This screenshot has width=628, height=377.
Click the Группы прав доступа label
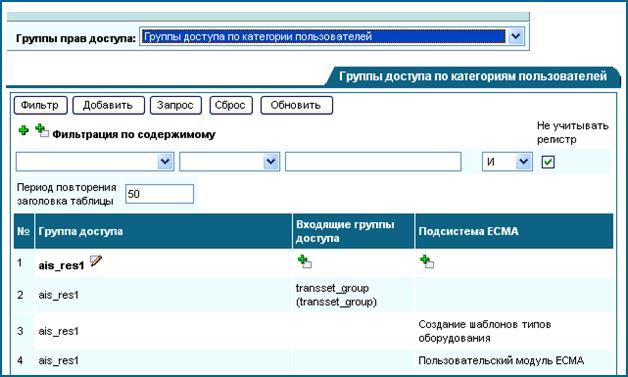pos(76,38)
